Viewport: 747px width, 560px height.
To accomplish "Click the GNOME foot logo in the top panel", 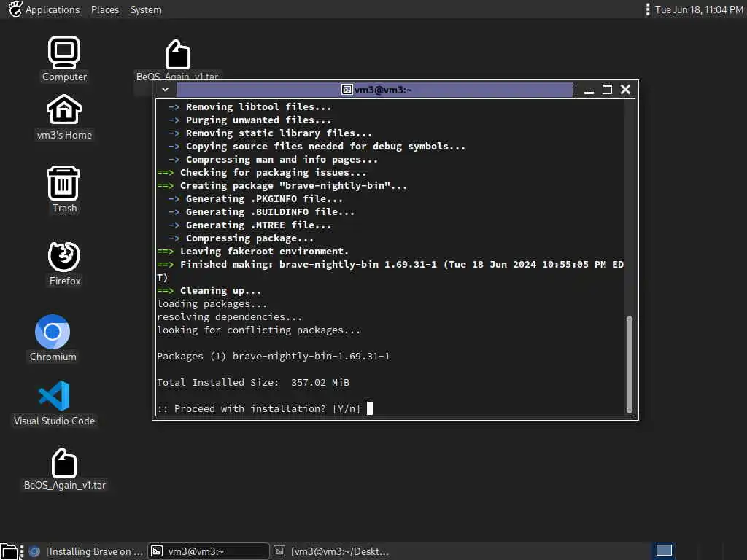I will point(15,9).
